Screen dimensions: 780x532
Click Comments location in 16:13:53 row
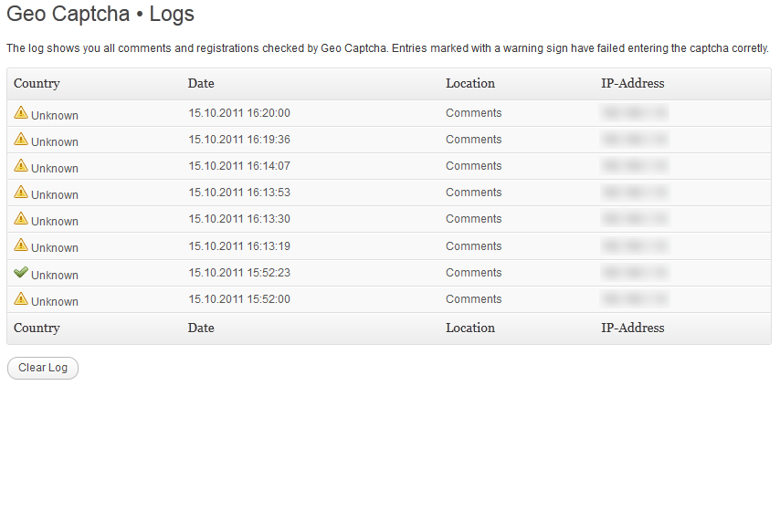tap(473, 192)
